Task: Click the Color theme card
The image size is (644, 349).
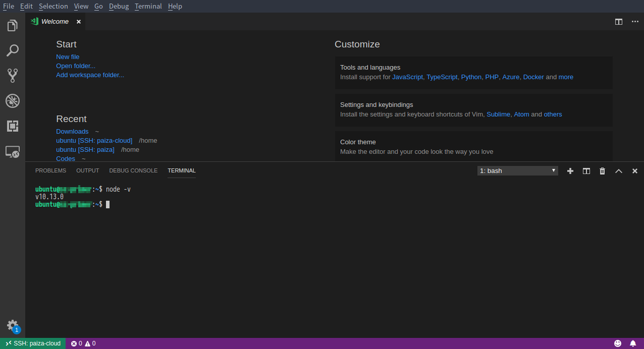Action: (x=473, y=146)
